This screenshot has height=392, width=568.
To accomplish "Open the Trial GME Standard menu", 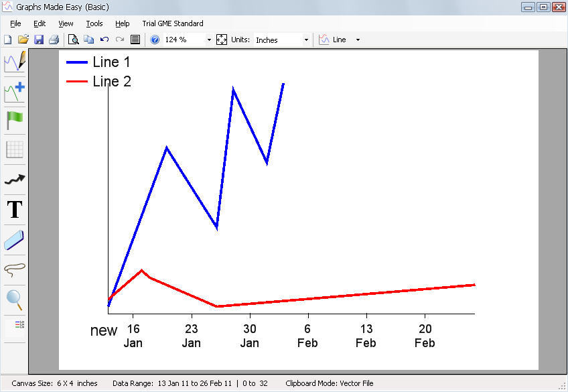I will click(172, 23).
